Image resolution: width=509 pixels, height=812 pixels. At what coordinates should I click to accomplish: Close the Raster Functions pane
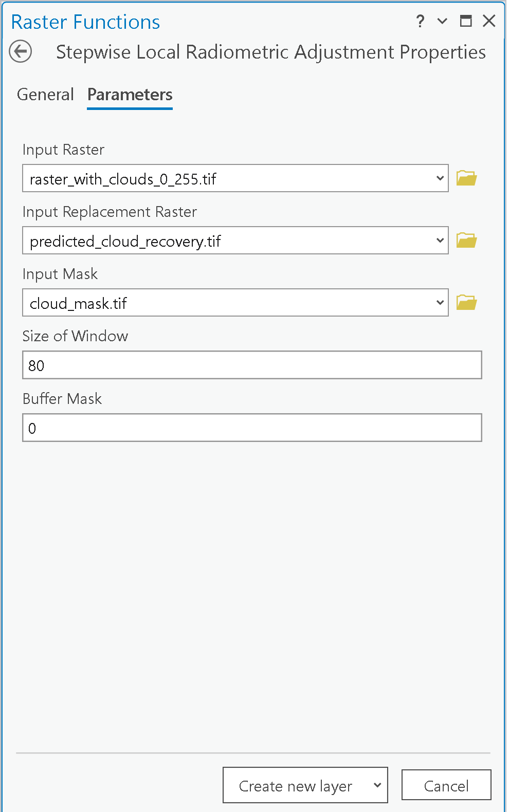489,21
